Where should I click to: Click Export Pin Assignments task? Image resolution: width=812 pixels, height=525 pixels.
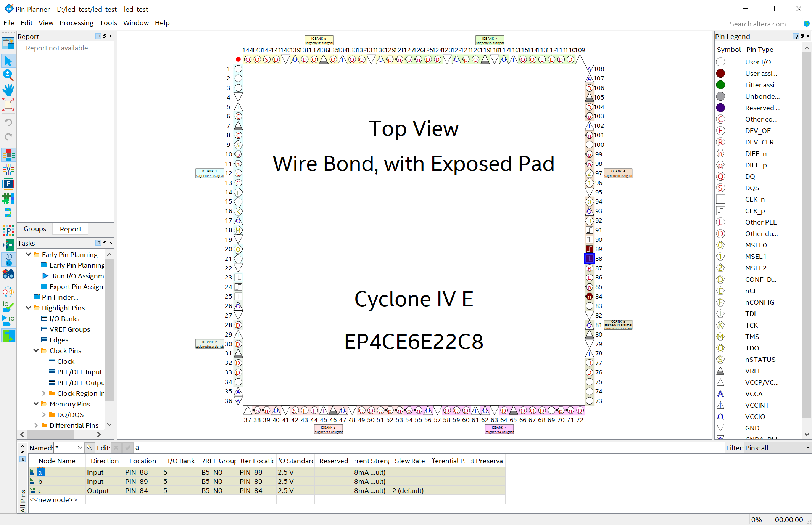pyautogui.click(x=76, y=286)
